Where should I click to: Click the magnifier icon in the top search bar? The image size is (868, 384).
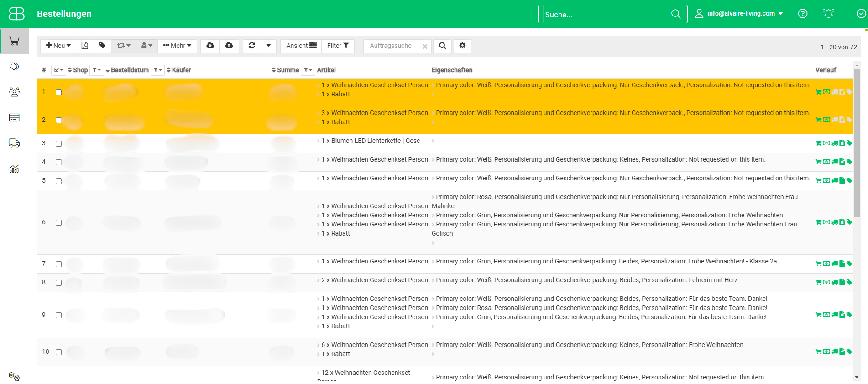[676, 14]
